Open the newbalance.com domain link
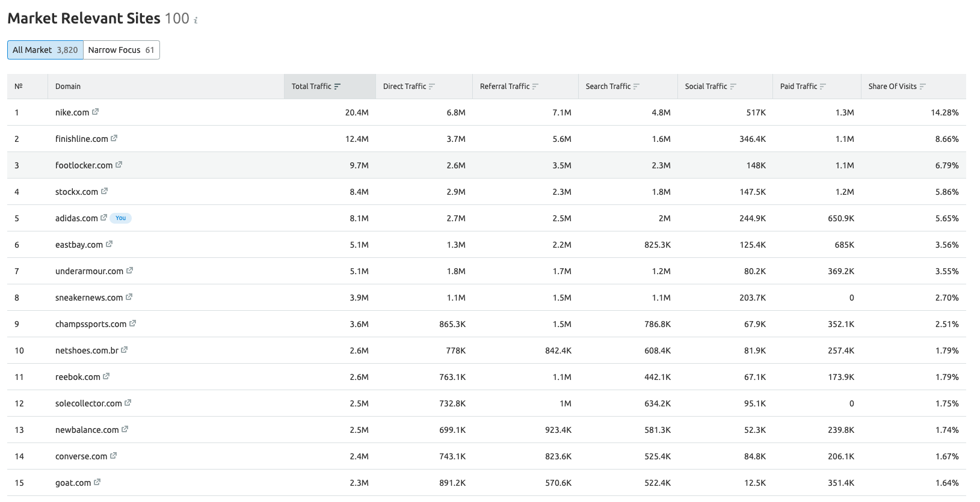The width and height of the screenshot is (980, 502). point(87,430)
